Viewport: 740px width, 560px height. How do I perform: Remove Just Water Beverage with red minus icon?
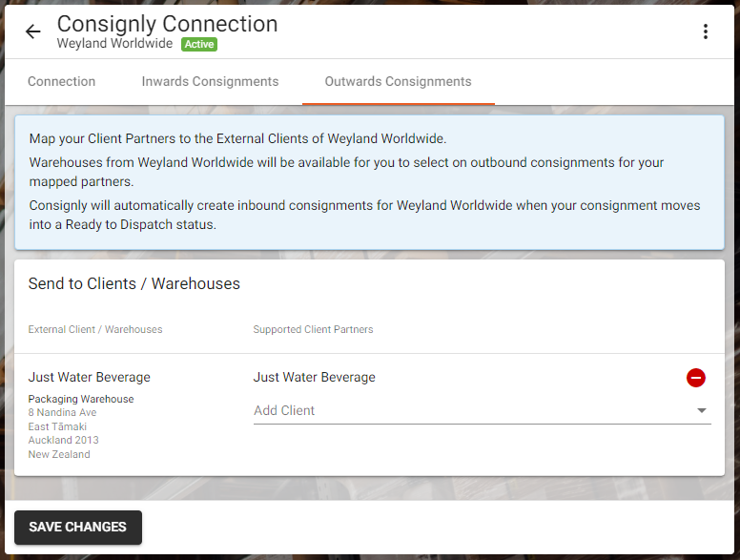[695, 378]
